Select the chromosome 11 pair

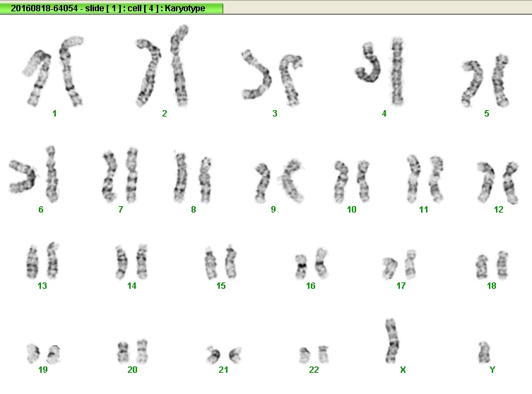tap(425, 179)
